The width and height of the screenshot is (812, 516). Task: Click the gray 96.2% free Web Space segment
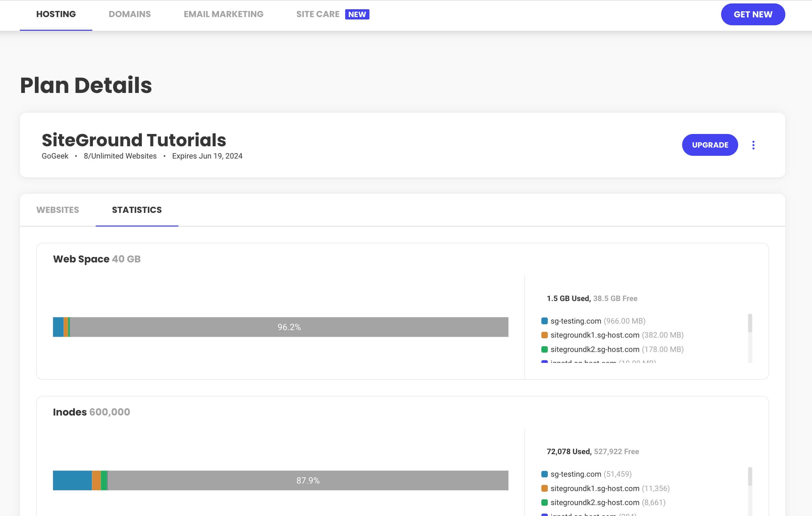point(289,327)
